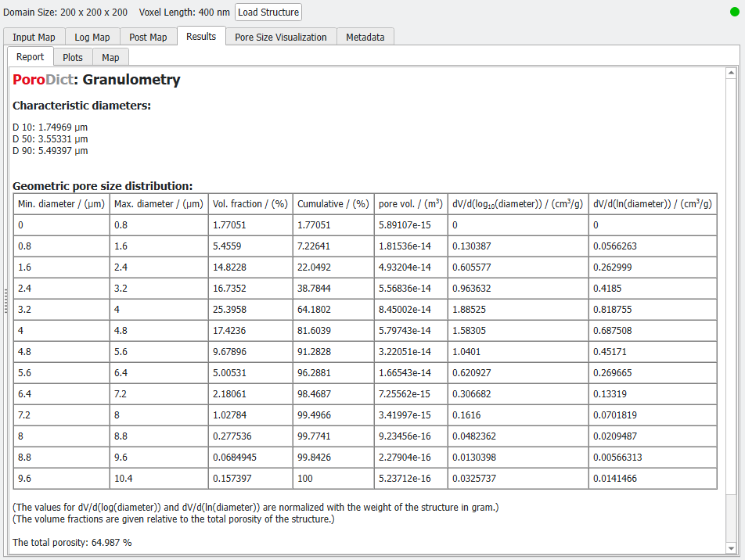Viewport: 745px width, 560px height.
Task: Click cumulative cell 38.7844
Action: [x=333, y=289]
